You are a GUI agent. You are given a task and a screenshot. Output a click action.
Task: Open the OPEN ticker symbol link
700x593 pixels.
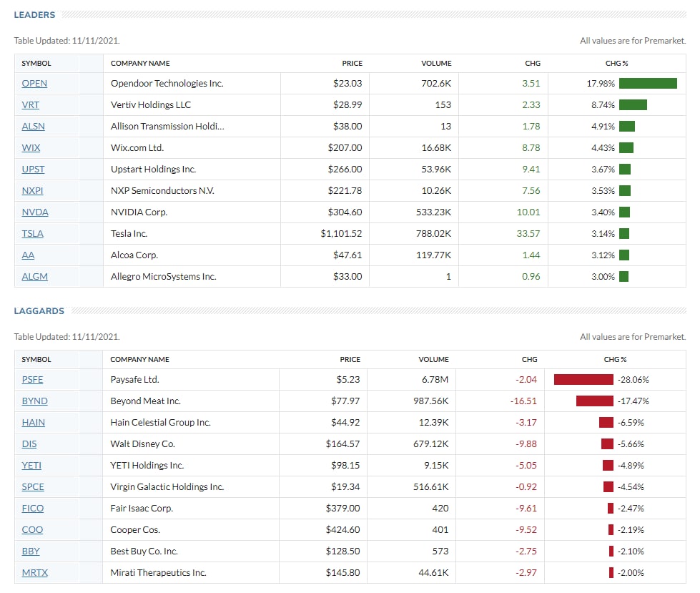pyautogui.click(x=34, y=84)
